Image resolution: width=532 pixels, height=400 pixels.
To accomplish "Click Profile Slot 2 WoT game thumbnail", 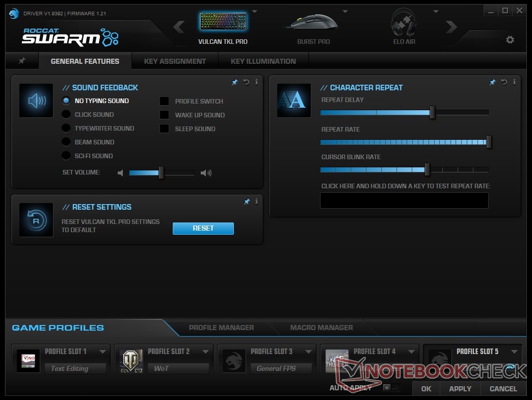I will coord(131,361).
